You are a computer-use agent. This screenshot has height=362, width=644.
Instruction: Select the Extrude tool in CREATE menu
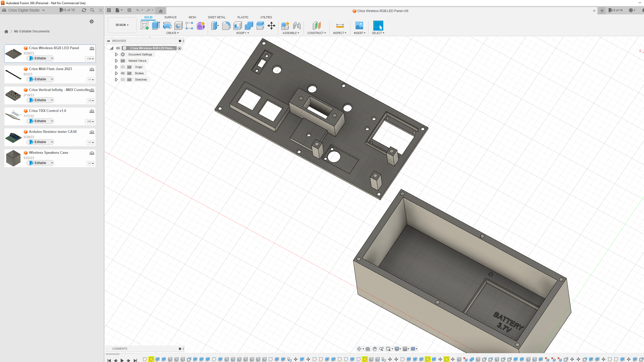pyautogui.click(x=155, y=25)
